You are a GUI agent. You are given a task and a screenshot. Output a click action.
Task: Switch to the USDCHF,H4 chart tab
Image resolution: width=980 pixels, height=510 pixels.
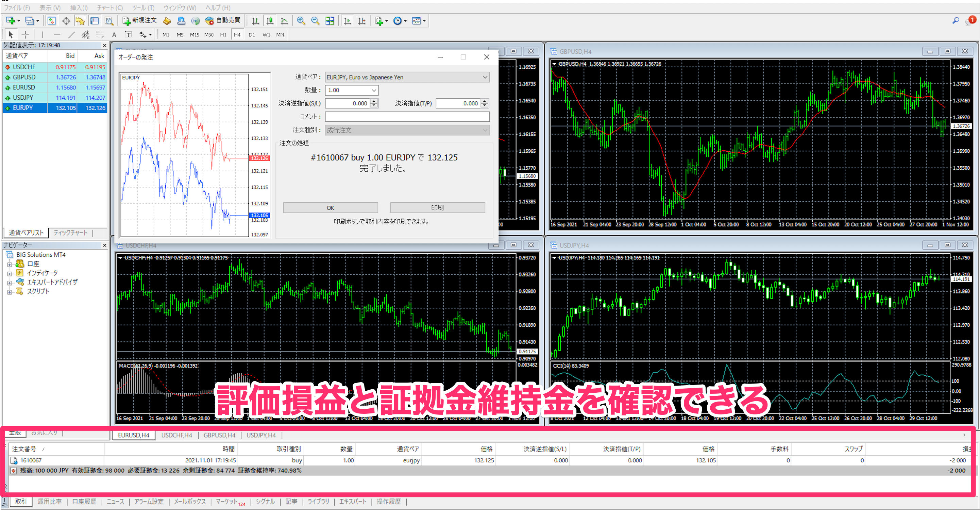pyautogui.click(x=176, y=435)
